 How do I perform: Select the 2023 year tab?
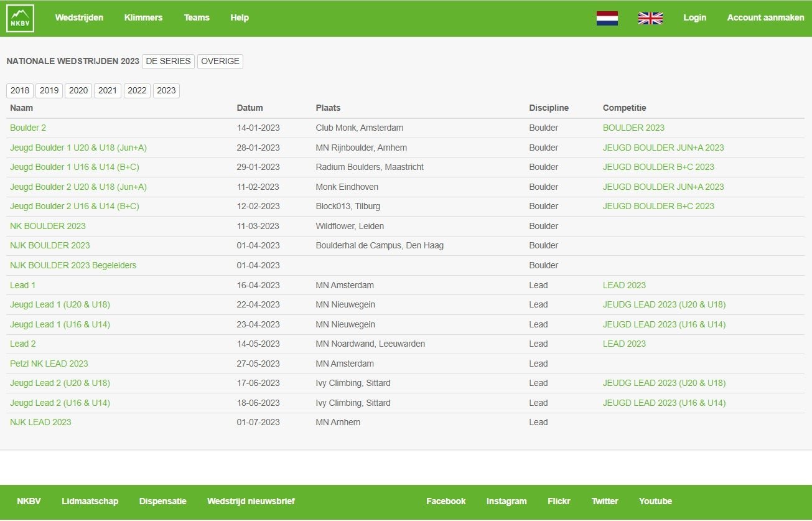coord(166,90)
